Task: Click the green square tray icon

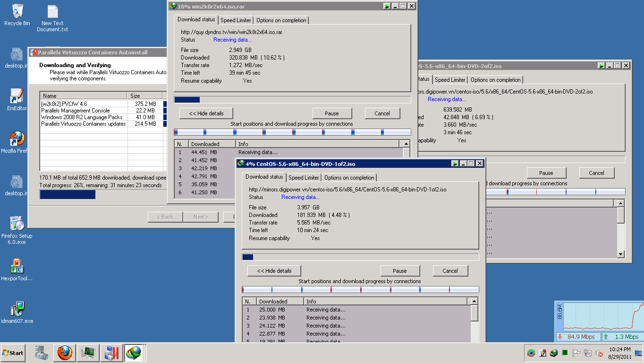Action: (565, 353)
